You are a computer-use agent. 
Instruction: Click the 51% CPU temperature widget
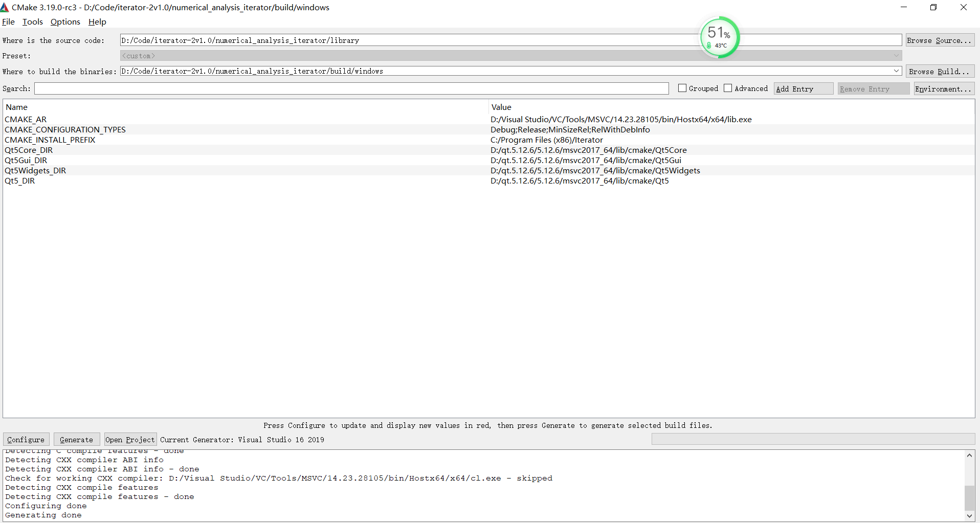point(720,37)
